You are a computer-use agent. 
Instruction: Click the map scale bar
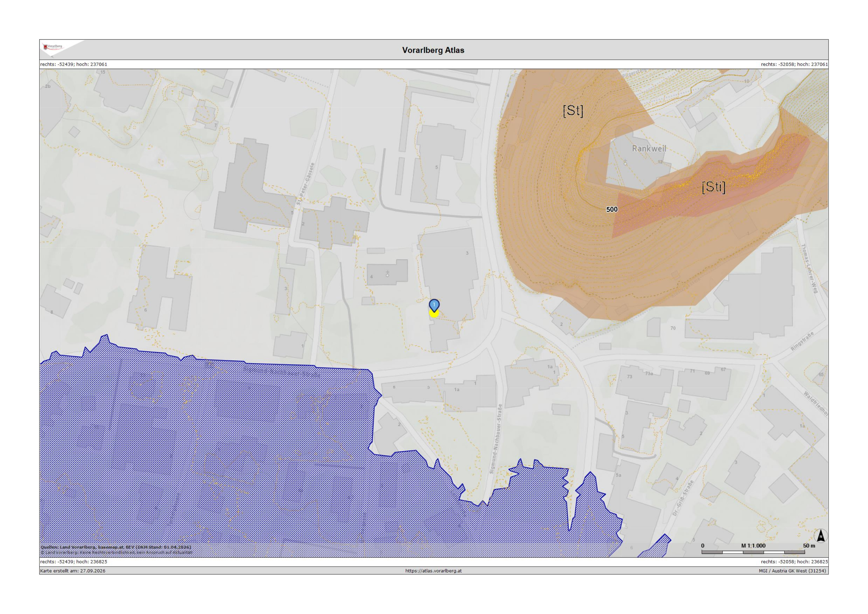[753, 552]
